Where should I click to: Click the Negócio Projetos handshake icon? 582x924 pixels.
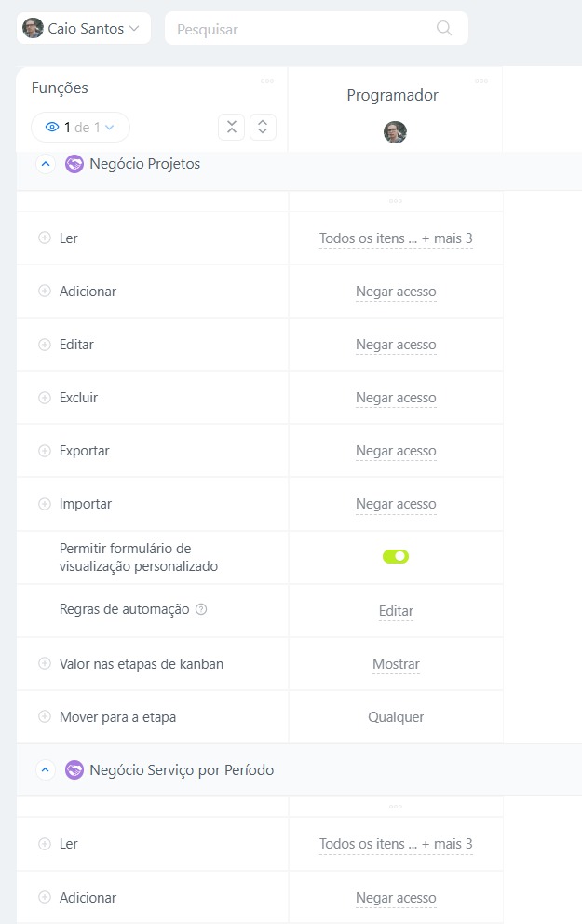pyautogui.click(x=74, y=164)
